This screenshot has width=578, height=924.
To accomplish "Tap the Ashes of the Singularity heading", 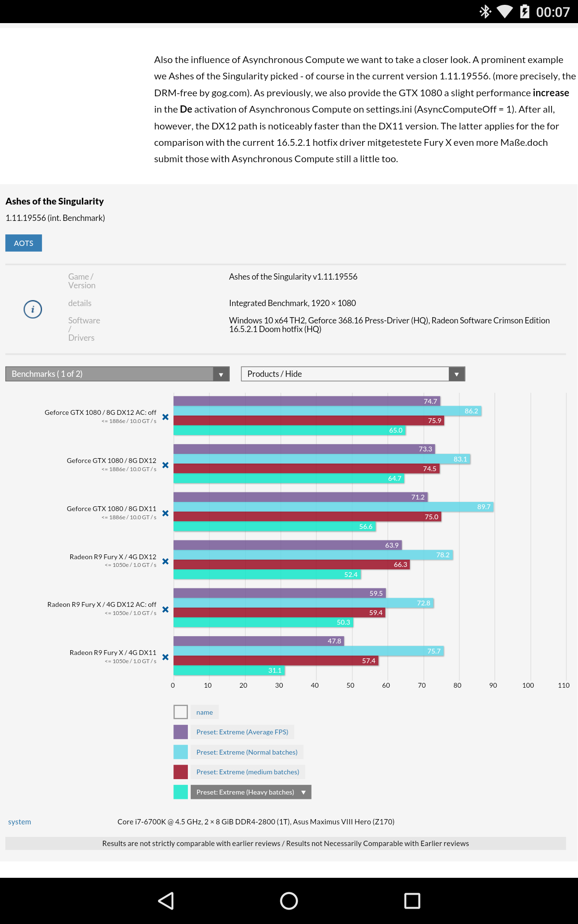I will [x=54, y=201].
